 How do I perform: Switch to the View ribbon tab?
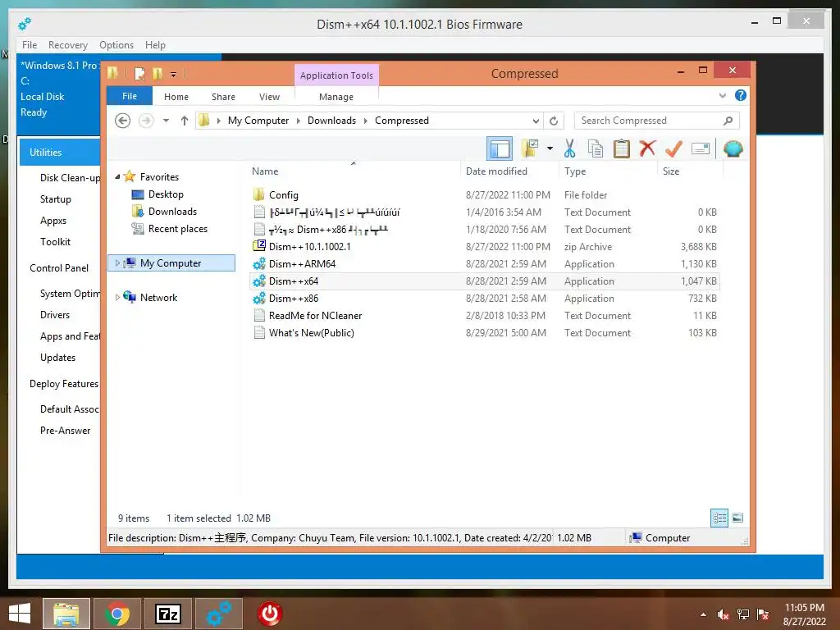pyautogui.click(x=269, y=97)
